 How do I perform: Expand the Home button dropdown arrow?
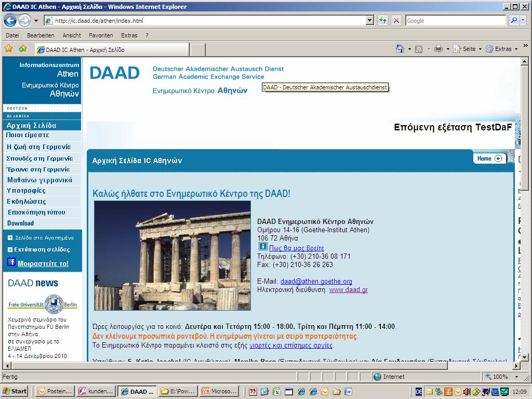(409, 49)
